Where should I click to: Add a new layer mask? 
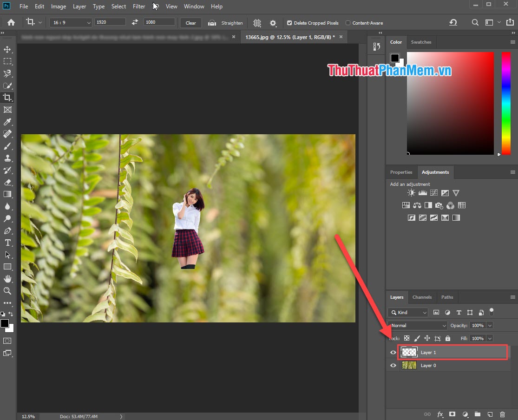click(452, 414)
